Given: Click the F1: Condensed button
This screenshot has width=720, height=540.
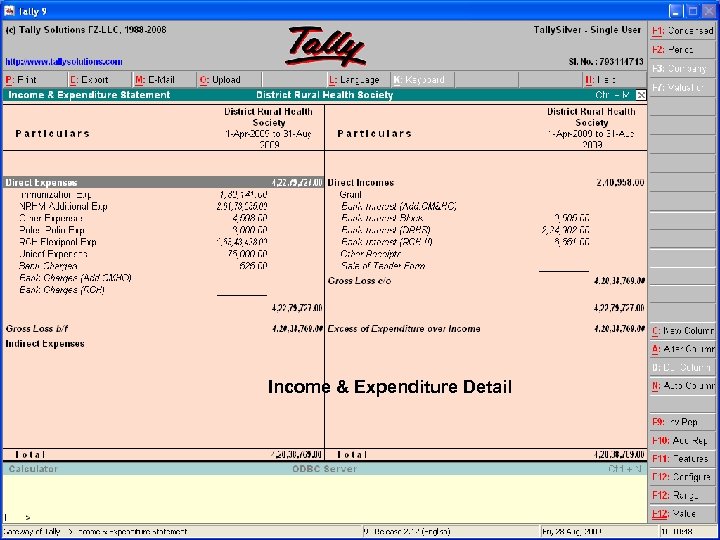Looking at the screenshot, I should pos(683,31).
